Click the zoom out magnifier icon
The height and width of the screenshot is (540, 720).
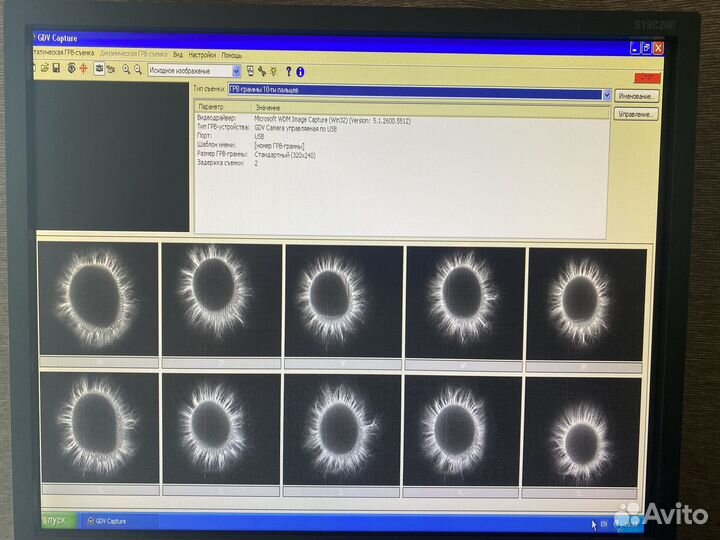tap(137, 70)
